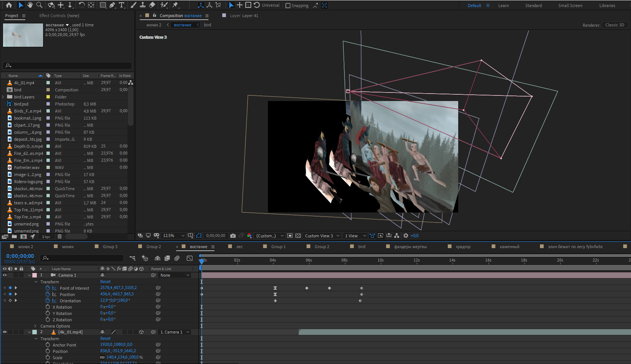The image size is (631, 364).
Task: Open the Graph Editor in timeline
Action: (x=190, y=258)
